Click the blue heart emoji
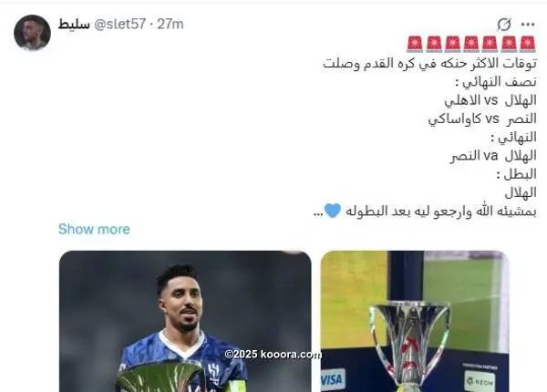Viewport: 547px width, 392px height. point(333,211)
